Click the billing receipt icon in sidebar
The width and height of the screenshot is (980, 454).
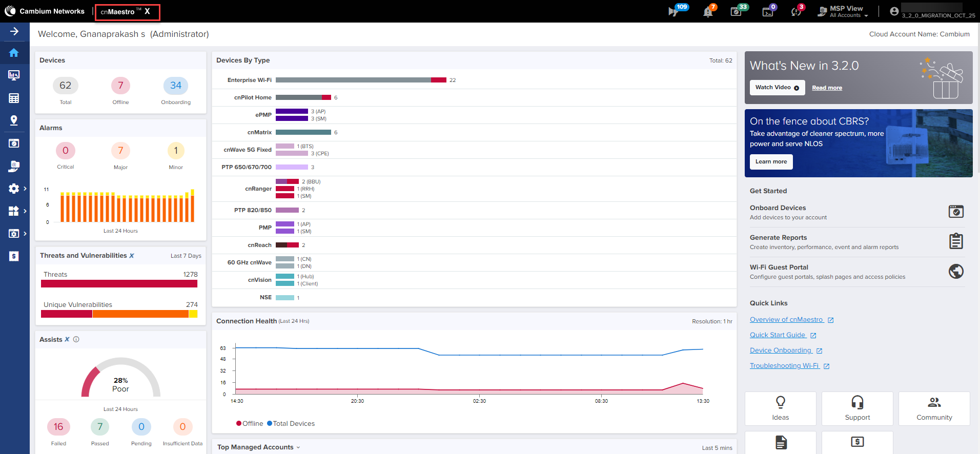click(14, 256)
